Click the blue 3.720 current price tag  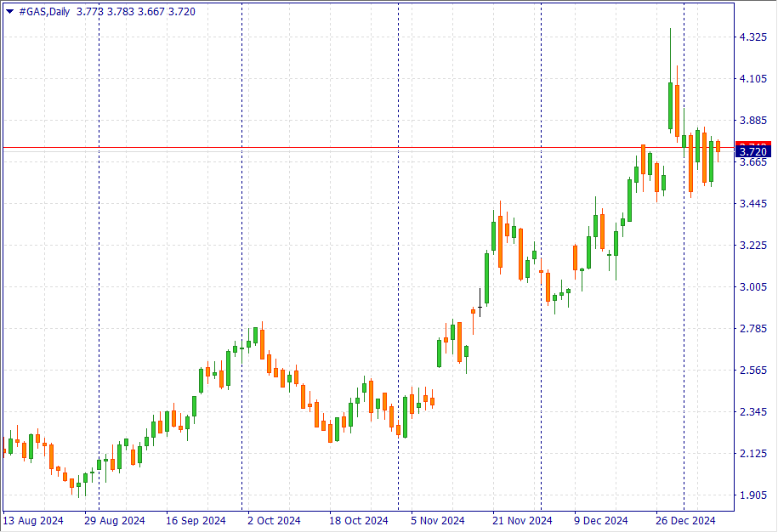tap(753, 151)
